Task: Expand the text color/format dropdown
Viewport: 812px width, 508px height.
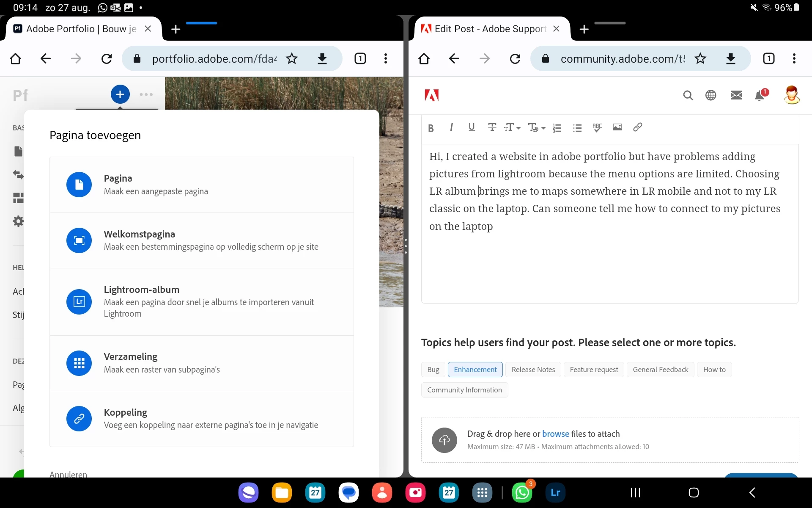Action: click(x=537, y=127)
